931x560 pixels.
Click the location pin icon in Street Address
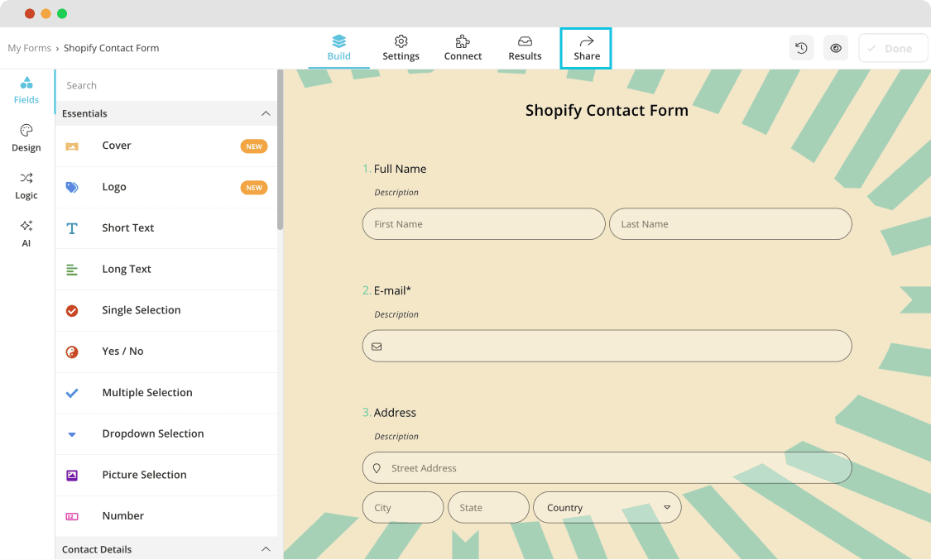pyautogui.click(x=377, y=469)
